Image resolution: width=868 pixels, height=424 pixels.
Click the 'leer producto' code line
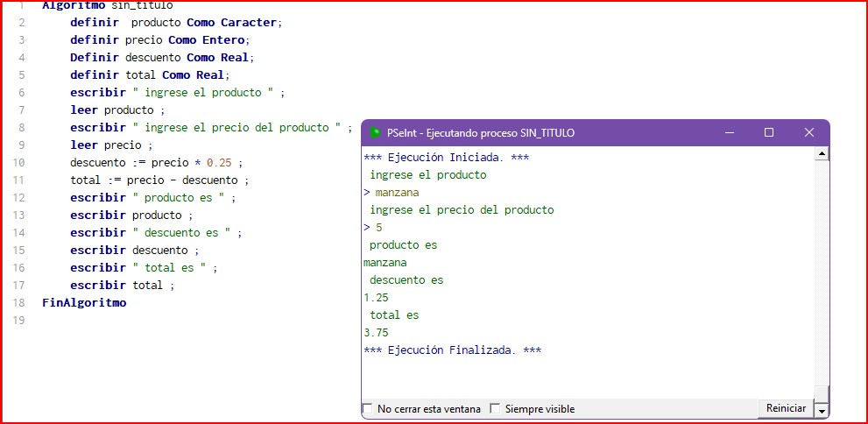117,110
